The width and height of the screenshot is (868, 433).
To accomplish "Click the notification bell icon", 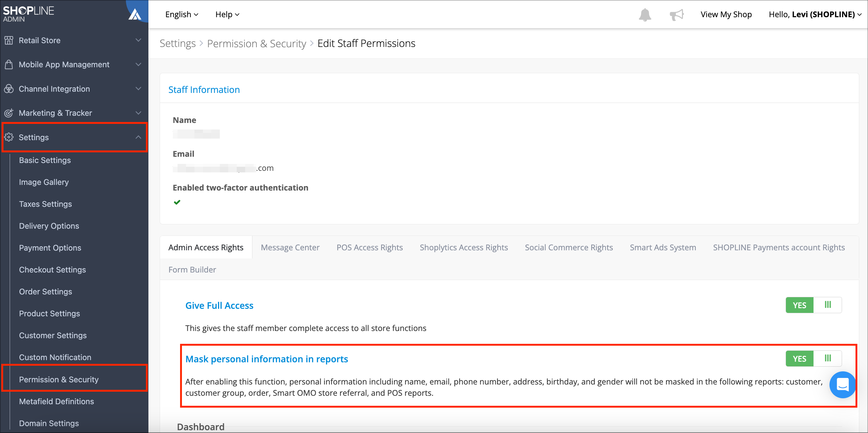I will pos(645,14).
